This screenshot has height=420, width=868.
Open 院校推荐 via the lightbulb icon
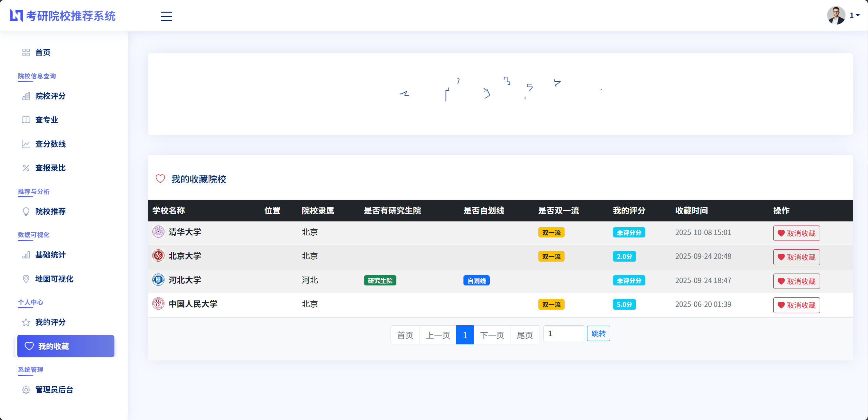click(26, 212)
